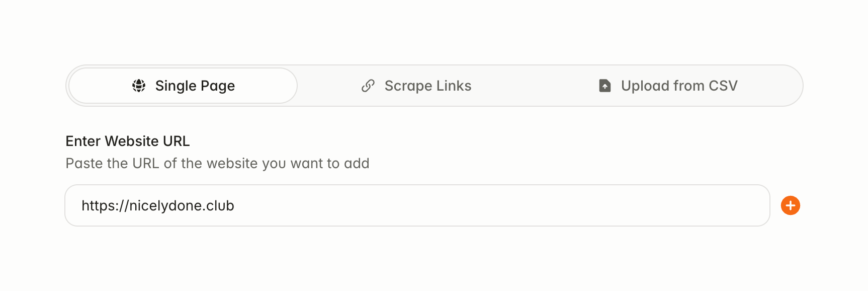Image resolution: width=868 pixels, height=291 pixels.
Task: Click the chain link icon
Action: point(368,86)
